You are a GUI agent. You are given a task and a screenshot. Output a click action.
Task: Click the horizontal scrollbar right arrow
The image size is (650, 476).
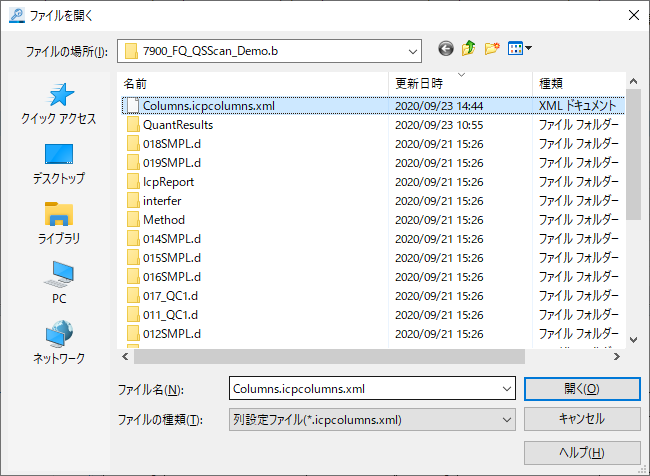pyautogui.click(x=617, y=357)
